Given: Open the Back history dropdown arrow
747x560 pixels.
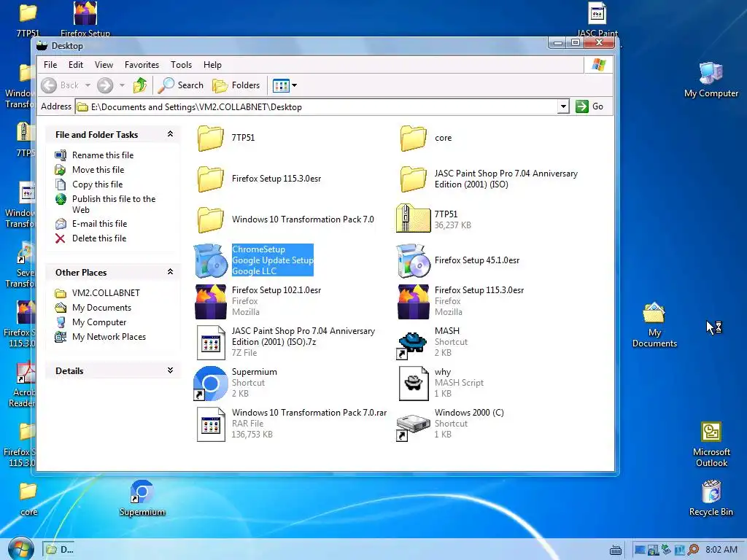Looking at the screenshot, I should coord(88,85).
